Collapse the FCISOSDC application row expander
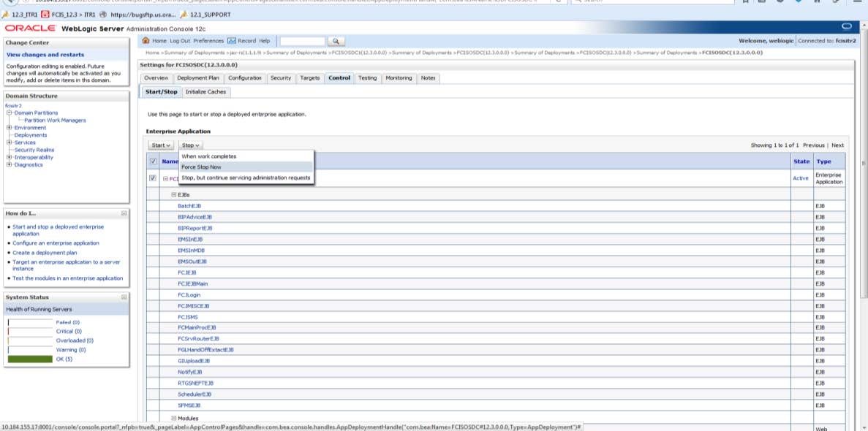This screenshot has height=431, width=868. click(x=165, y=178)
